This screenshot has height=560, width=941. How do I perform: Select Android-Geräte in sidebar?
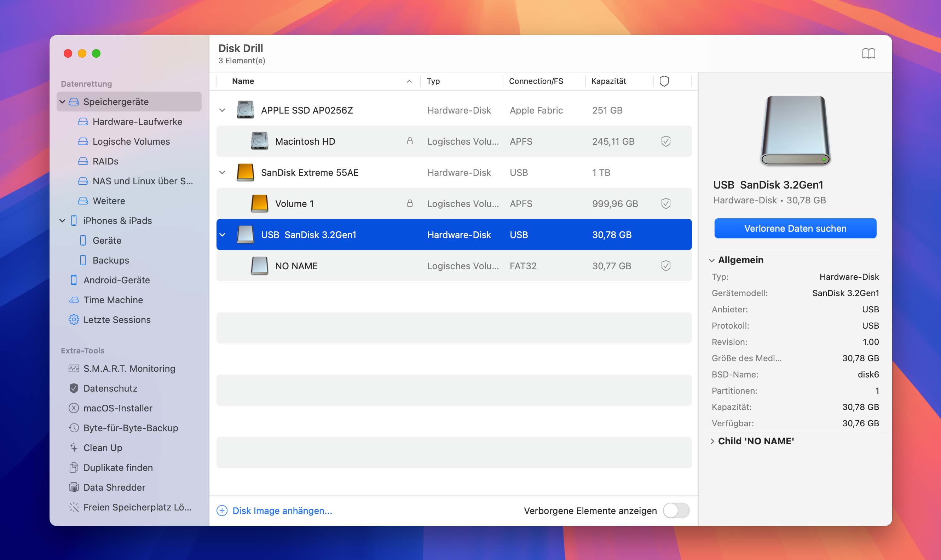click(x=116, y=280)
